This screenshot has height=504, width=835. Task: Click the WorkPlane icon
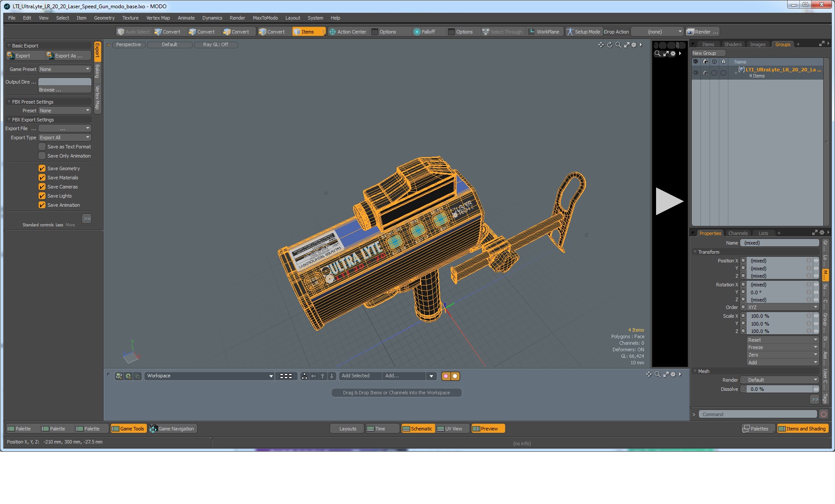coord(531,32)
